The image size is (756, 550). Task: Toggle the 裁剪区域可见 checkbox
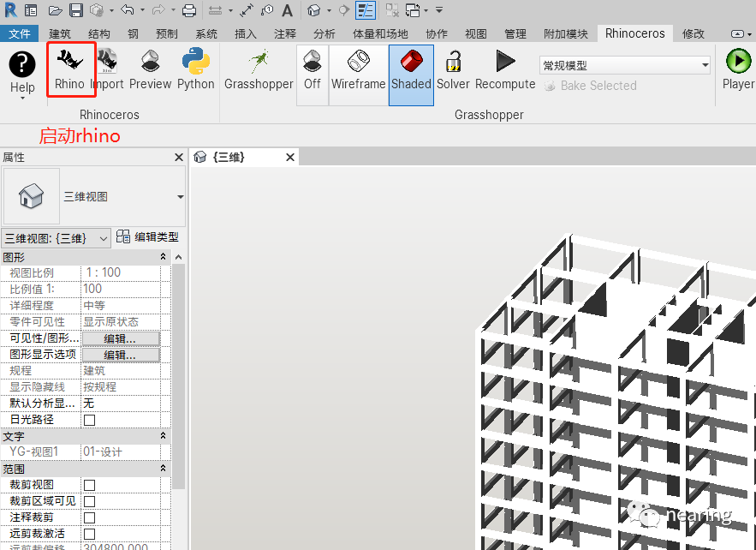(89, 501)
